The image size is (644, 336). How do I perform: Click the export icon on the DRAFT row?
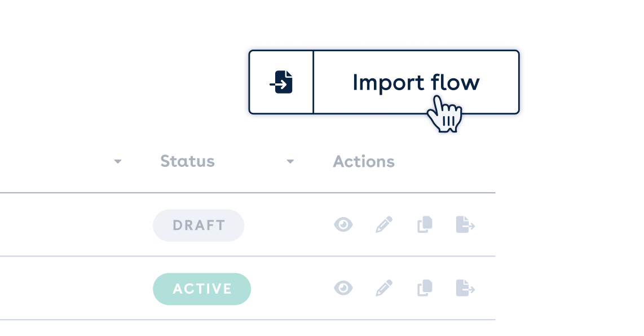(x=465, y=224)
